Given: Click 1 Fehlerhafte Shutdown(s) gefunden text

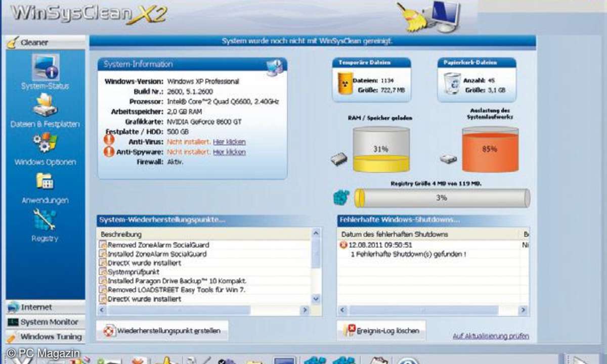Looking at the screenshot, I should pos(408,254).
